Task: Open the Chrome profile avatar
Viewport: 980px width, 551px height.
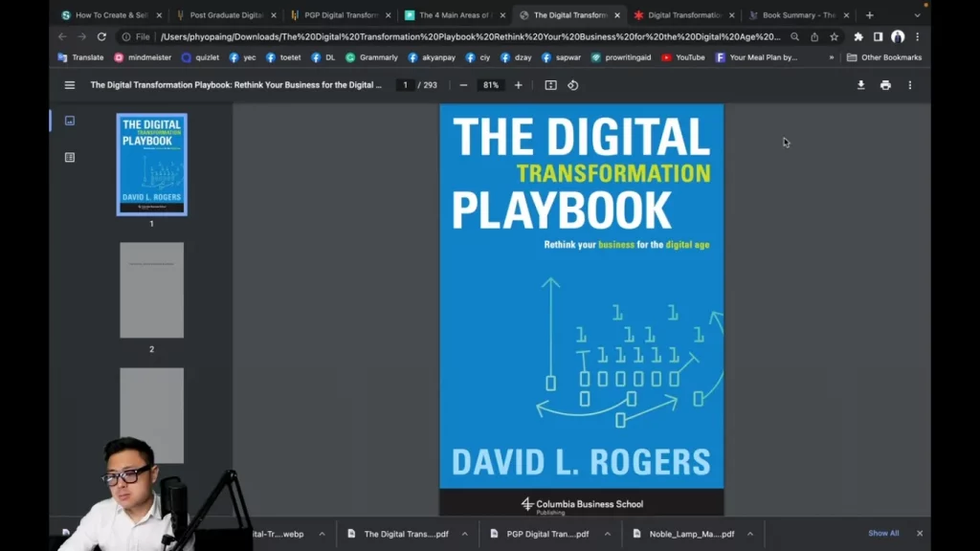Action: click(898, 37)
